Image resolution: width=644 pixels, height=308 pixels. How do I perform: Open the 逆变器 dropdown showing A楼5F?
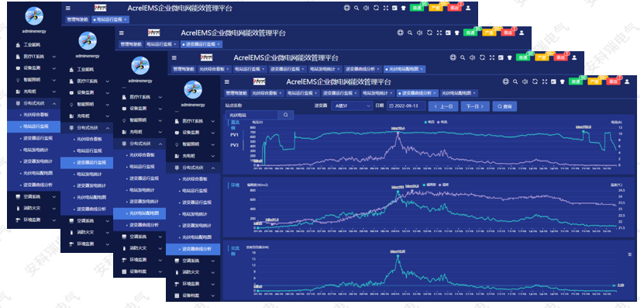click(352, 106)
